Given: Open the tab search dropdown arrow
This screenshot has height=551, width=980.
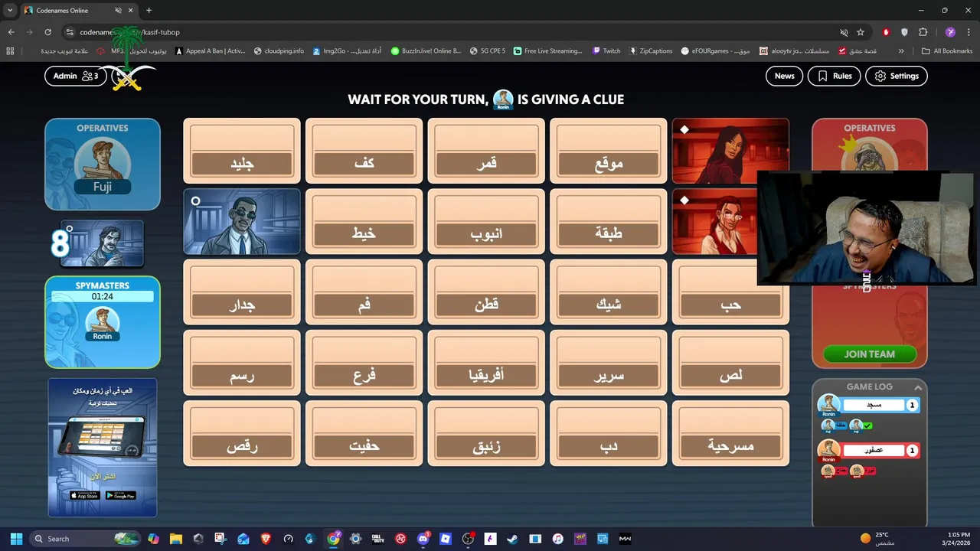Looking at the screenshot, I should pyautogui.click(x=10, y=11).
